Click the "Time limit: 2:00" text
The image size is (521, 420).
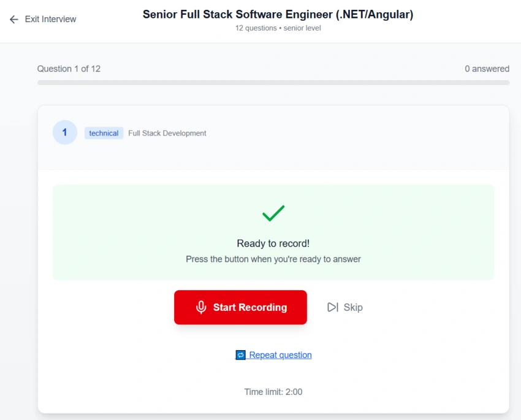click(273, 392)
